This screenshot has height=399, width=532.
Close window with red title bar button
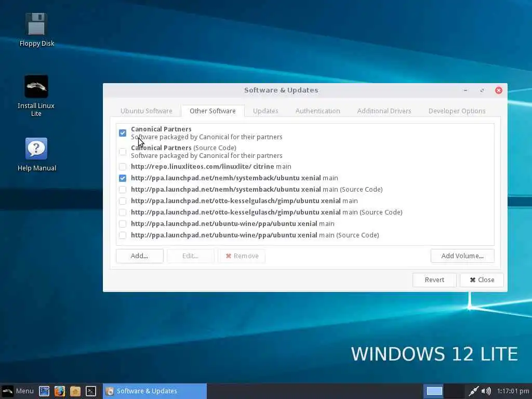(498, 90)
